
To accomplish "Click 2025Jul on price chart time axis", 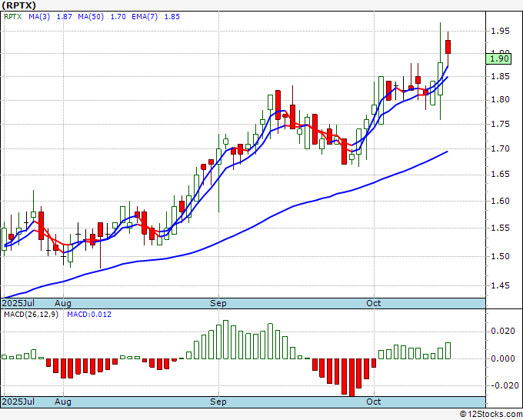I will coord(18,303).
